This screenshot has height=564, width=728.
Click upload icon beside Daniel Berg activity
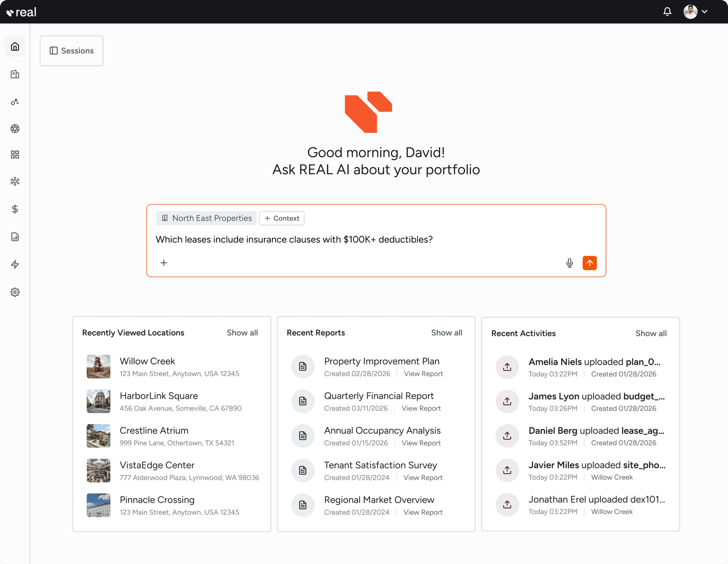(507, 436)
